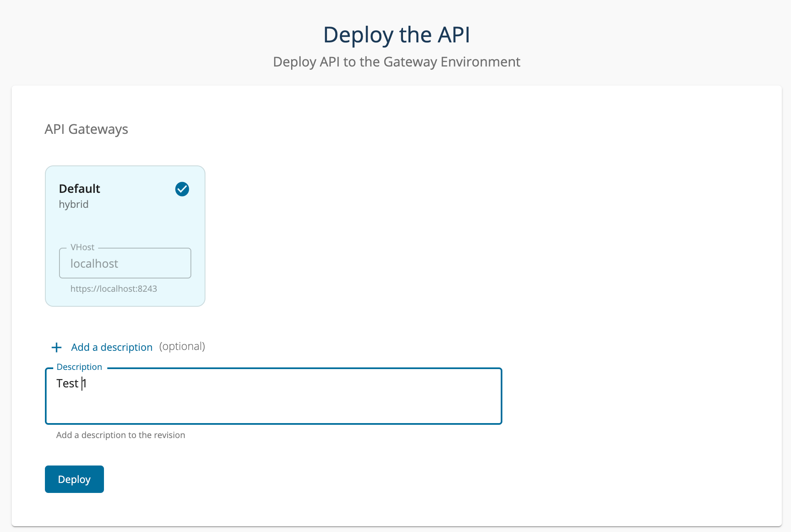Click the API Gateways section heading

pos(86,129)
